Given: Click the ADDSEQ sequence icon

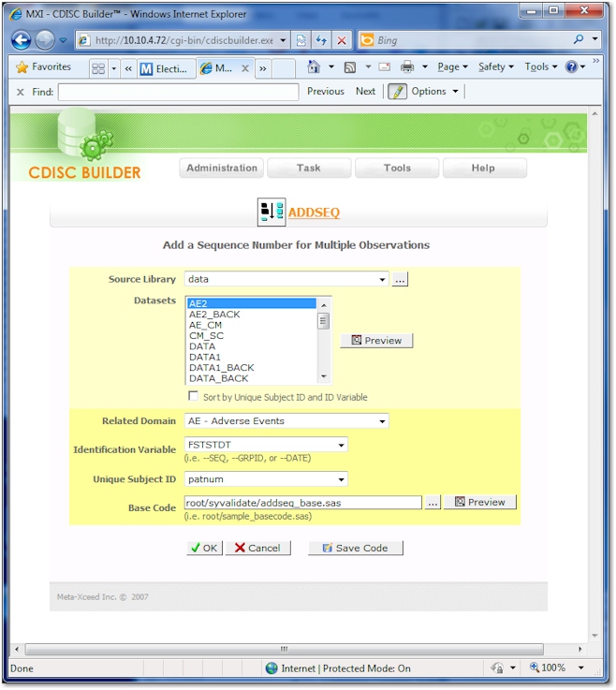Looking at the screenshot, I should (x=271, y=213).
